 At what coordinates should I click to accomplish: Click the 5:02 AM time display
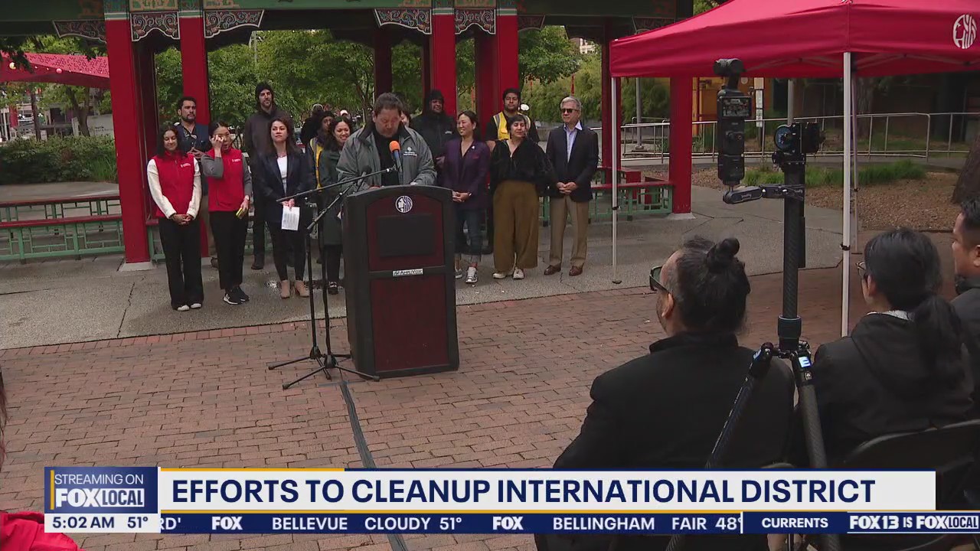click(83, 523)
